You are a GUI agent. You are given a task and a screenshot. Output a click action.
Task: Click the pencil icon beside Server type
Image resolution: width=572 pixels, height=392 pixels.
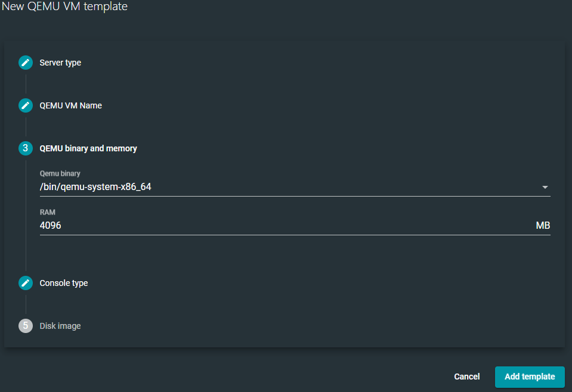(x=25, y=63)
